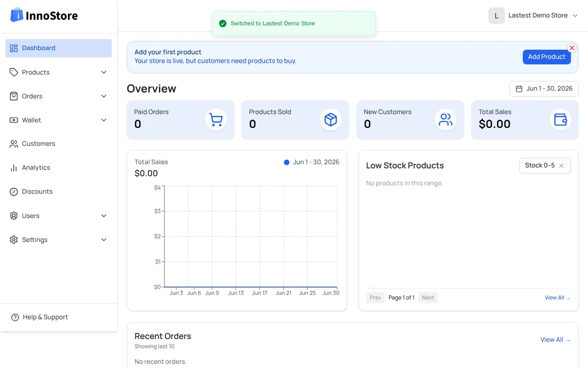The width and height of the screenshot is (588, 368).
Task: Click the Paid Orders cart icon
Action: pyautogui.click(x=216, y=120)
